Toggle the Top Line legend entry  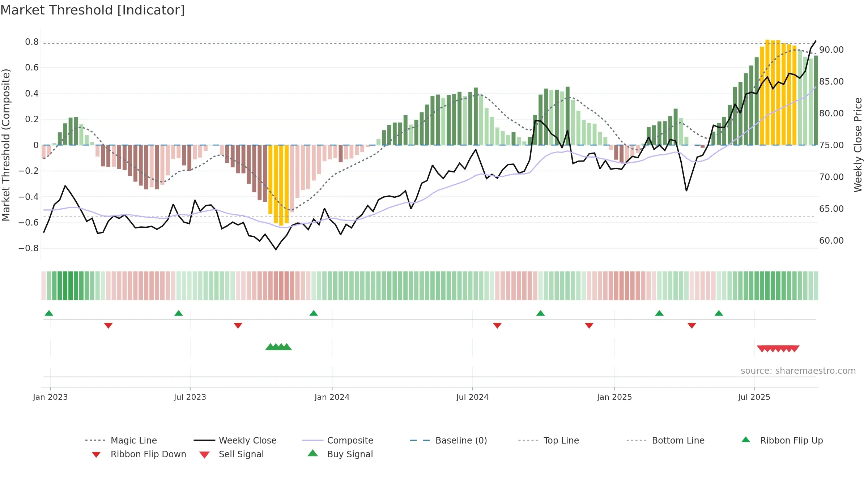[549, 440]
